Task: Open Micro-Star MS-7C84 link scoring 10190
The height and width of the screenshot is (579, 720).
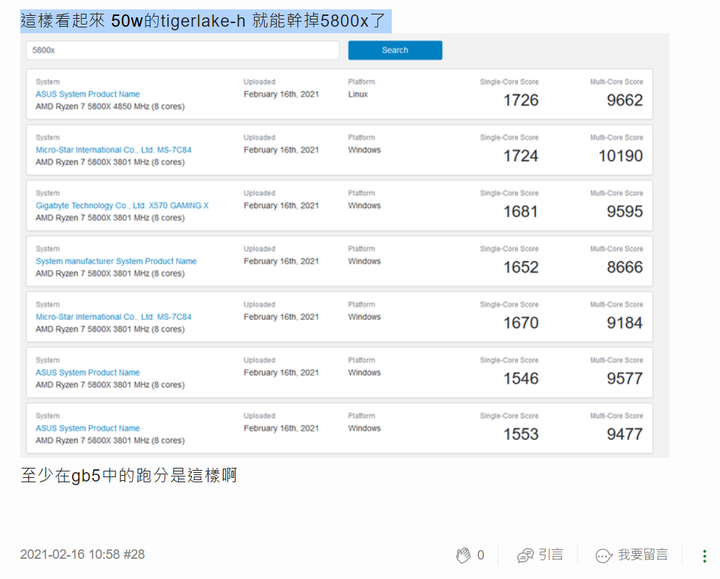Action: (x=113, y=150)
